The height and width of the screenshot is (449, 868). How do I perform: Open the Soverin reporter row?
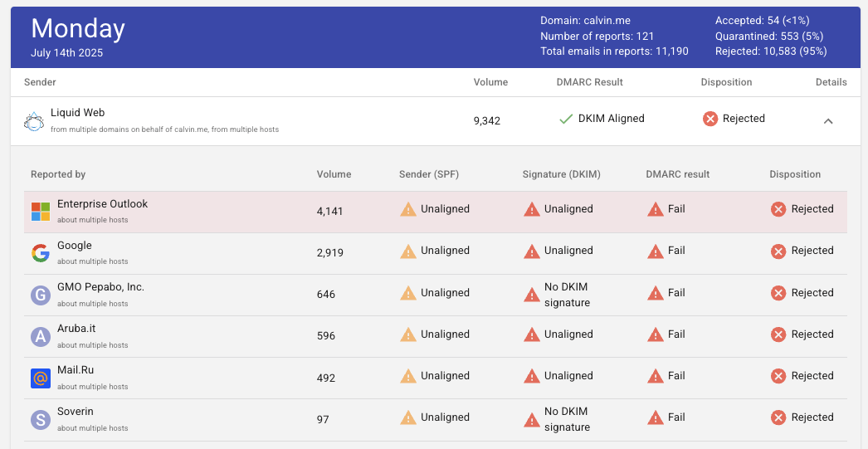pyautogui.click(x=435, y=420)
